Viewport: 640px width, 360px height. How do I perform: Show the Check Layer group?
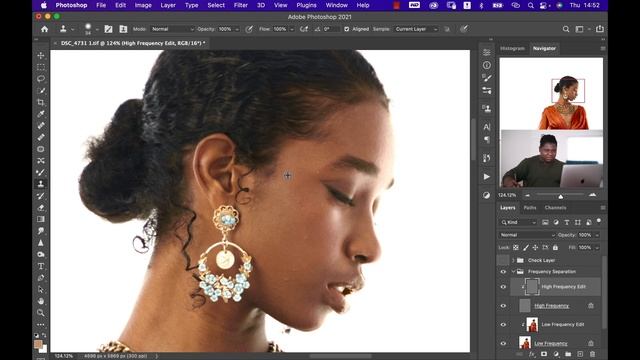[x=503, y=260]
